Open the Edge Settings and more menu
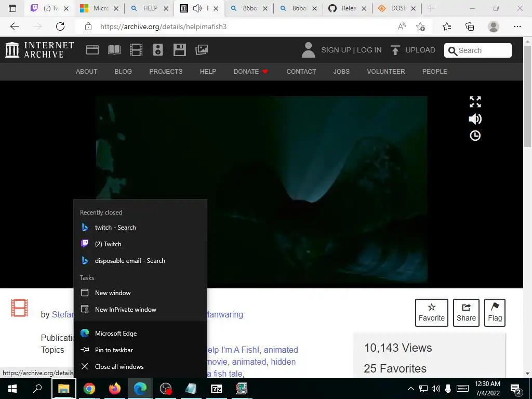Image resolution: width=532 pixels, height=399 pixels. 517,26
